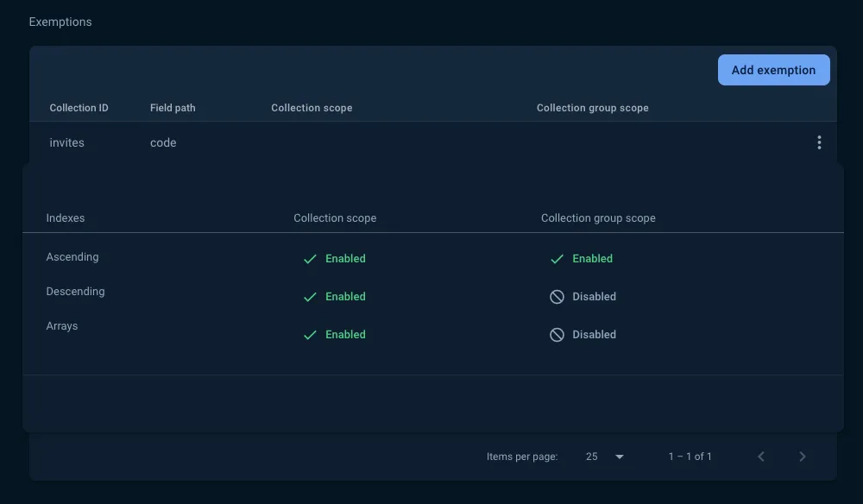Click the Arrays index row label

(62, 326)
